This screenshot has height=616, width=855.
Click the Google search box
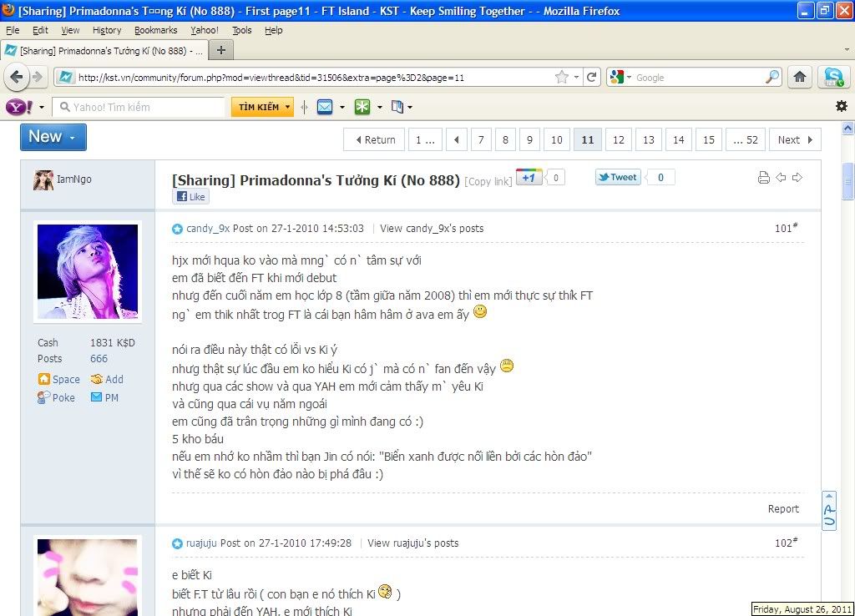point(699,78)
